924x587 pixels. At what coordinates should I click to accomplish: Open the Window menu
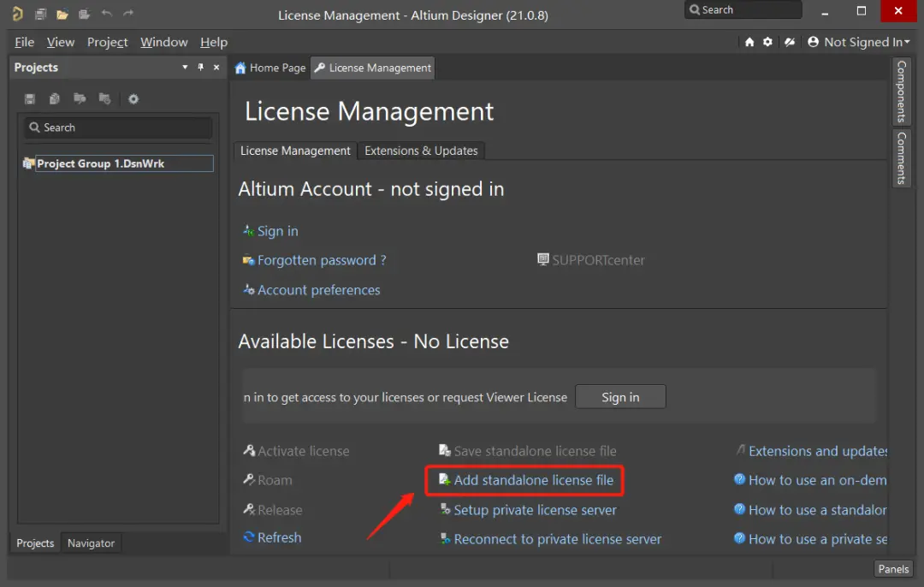click(163, 43)
